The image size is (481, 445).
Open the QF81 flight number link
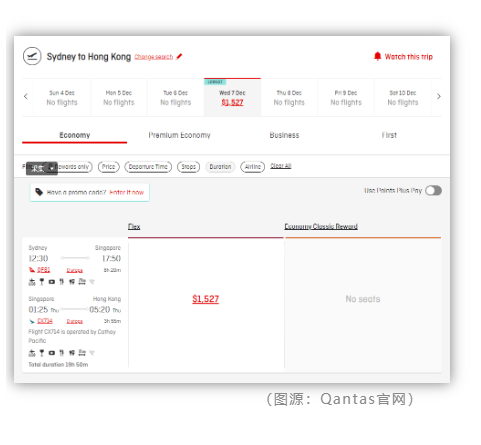[43, 270]
